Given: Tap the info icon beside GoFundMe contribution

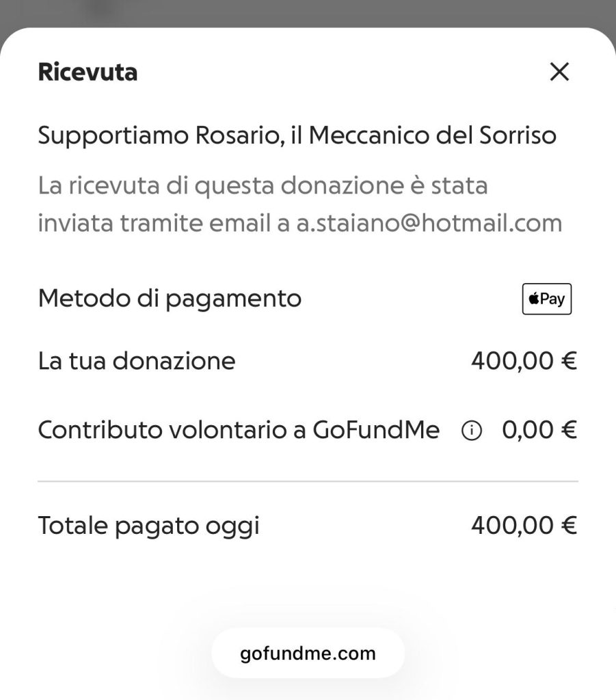Looking at the screenshot, I should (472, 431).
